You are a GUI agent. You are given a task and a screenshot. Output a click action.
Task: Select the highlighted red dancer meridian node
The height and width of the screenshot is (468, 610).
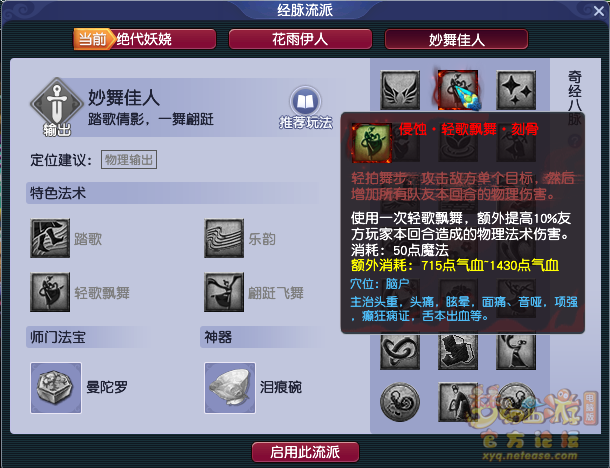pyautogui.click(x=458, y=90)
